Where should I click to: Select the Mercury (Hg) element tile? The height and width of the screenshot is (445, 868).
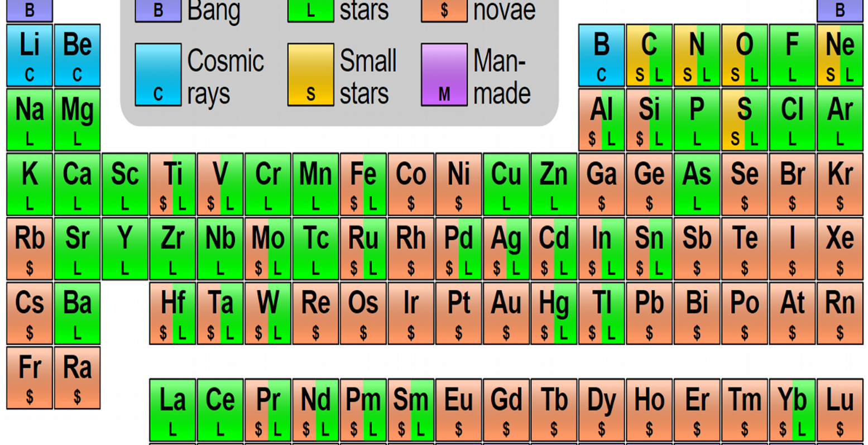point(554,313)
